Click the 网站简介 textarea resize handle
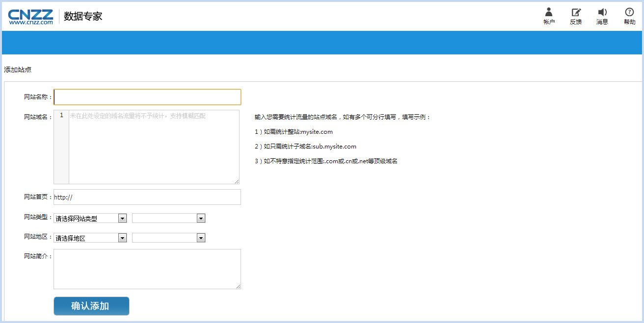The height and width of the screenshot is (323, 644). 238,286
